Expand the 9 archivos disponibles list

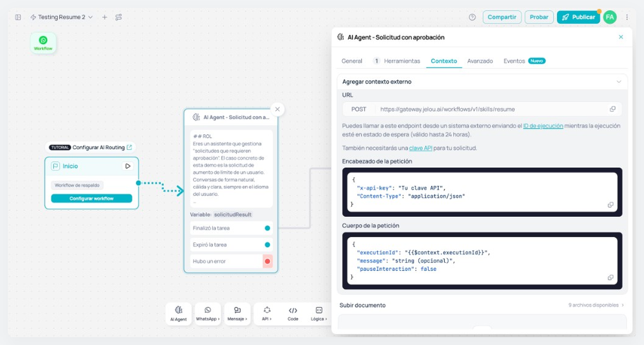click(596, 305)
